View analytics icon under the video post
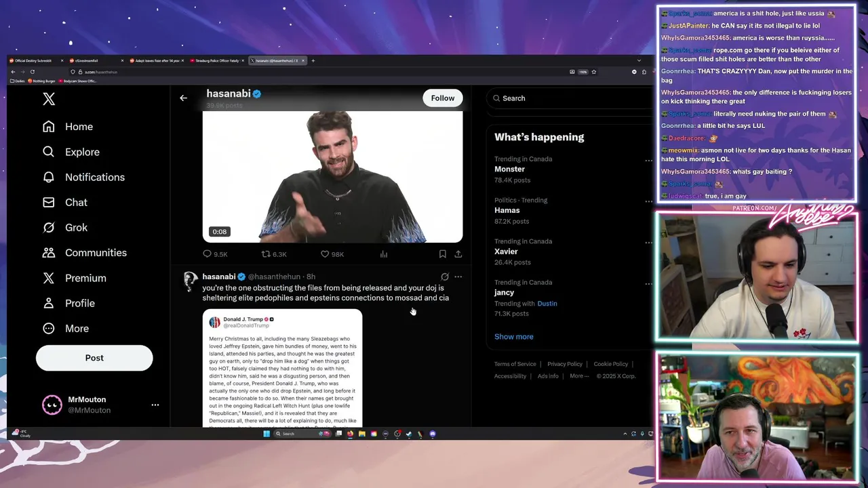868x488 pixels. 384,254
